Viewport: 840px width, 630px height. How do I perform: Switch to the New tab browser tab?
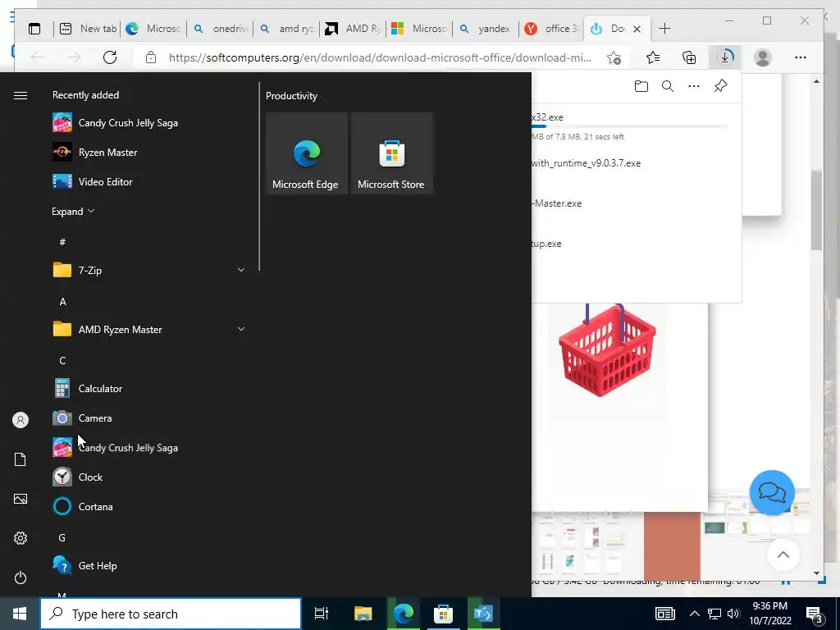(x=89, y=29)
